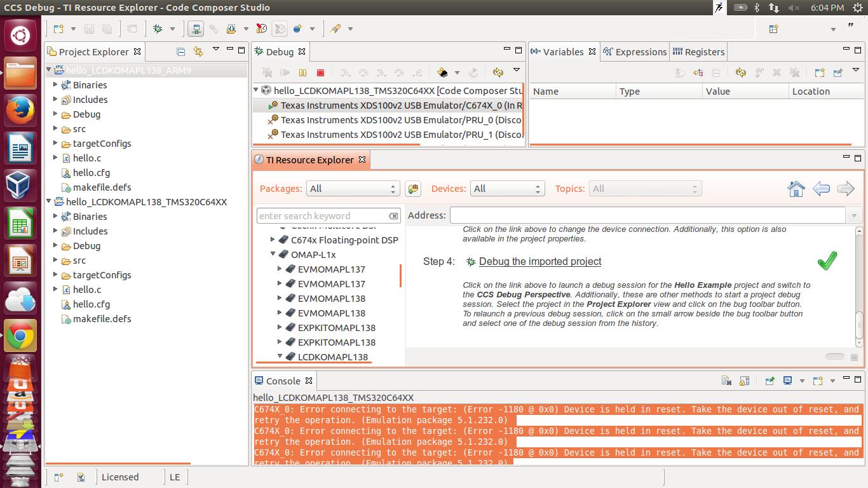
Task: Switch to the Expressions tab
Action: [635, 52]
